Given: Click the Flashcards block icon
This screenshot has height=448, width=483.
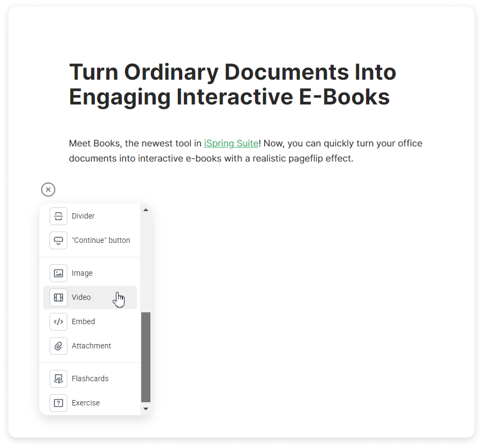Looking at the screenshot, I should click(58, 379).
